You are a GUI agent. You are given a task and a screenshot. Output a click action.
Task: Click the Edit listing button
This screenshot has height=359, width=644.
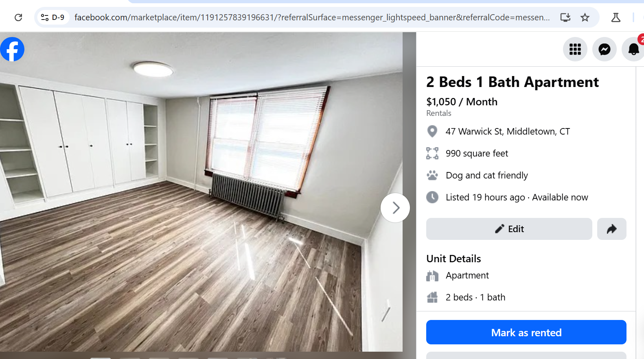click(x=509, y=229)
